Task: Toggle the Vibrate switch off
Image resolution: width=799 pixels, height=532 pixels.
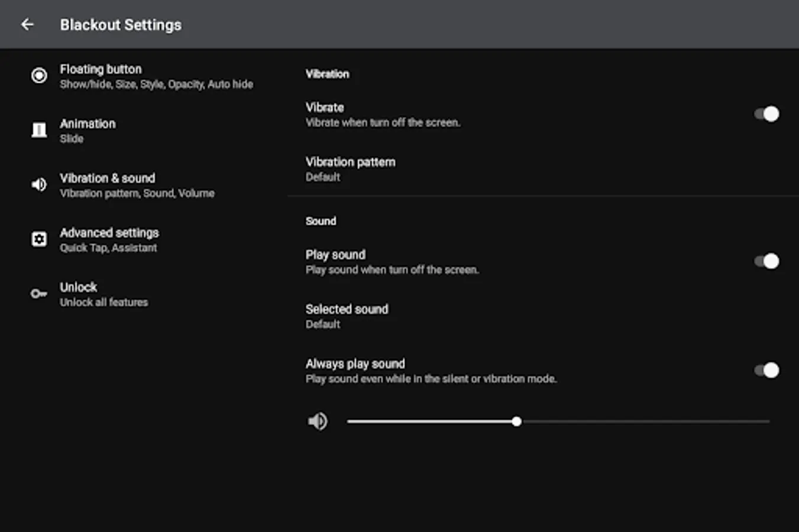Action: click(766, 113)
